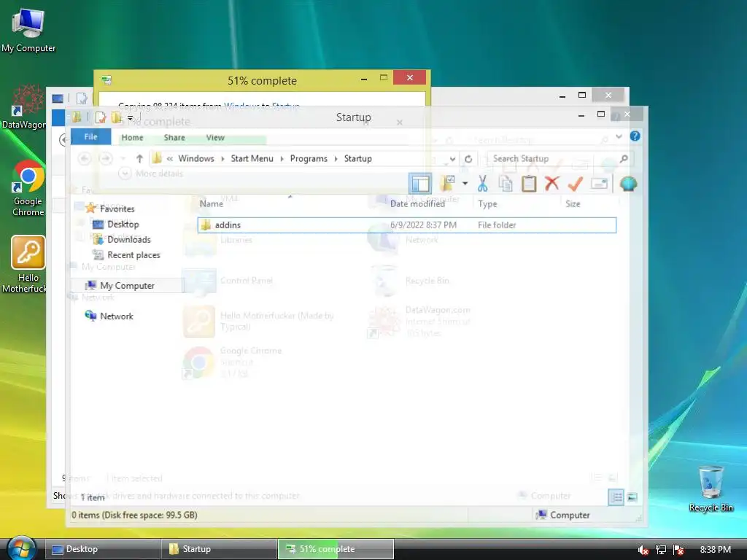
Task: Open the Home ribbon tab
Action: click(132, 138)
